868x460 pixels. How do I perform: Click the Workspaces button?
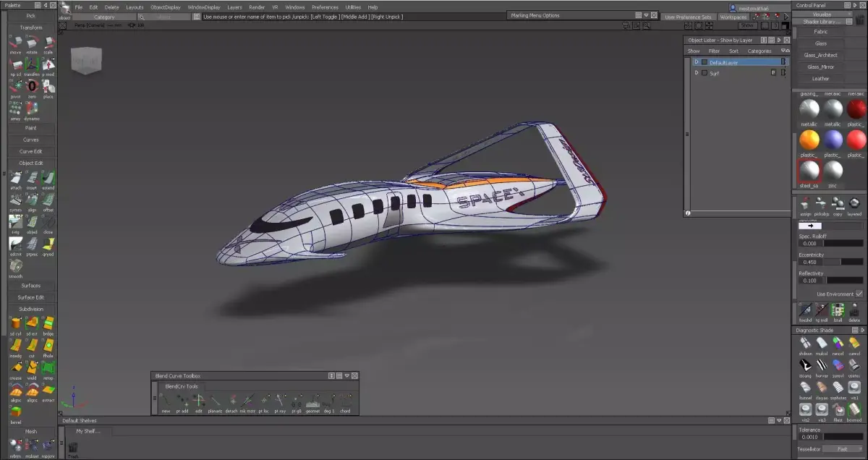(x=733, y=17)
